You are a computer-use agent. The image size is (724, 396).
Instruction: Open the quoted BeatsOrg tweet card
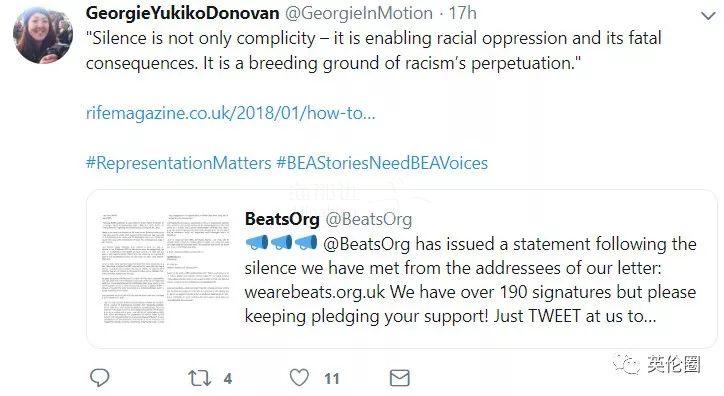[x=402, y=269]
